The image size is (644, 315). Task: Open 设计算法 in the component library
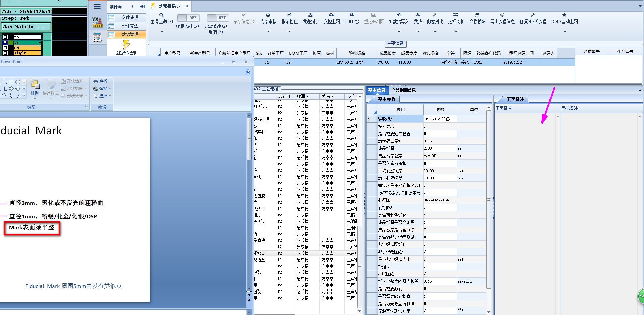click(x=127, y=26)
